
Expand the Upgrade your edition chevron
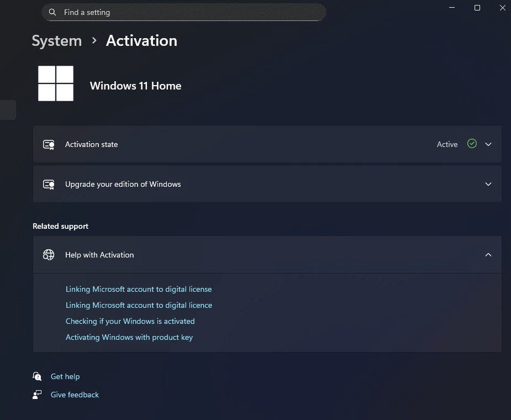pyautogui.click(x=488, y=184)
